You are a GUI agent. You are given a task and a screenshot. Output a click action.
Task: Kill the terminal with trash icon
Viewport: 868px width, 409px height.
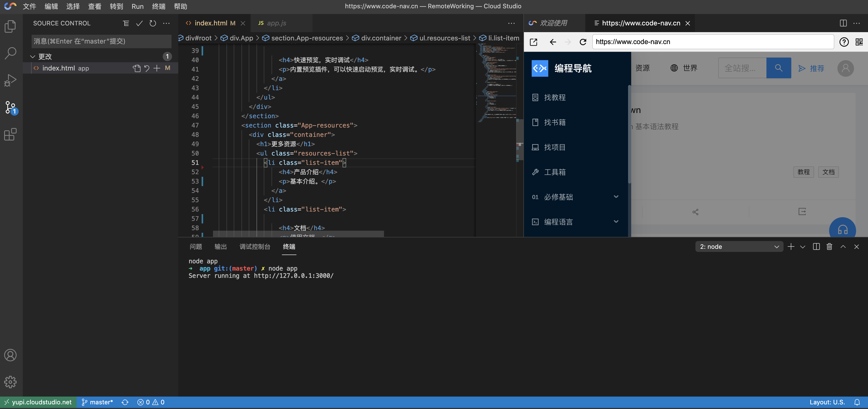click(x=829, y=246)
